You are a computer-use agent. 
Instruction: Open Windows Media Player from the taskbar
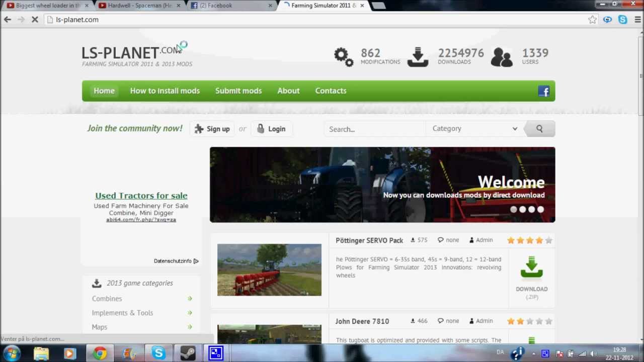tap(70, 353)
